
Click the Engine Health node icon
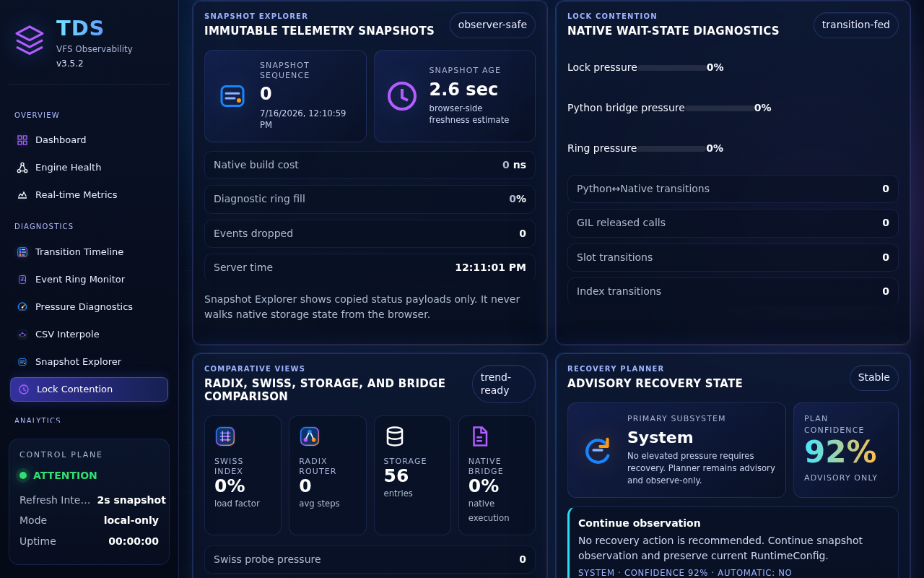(22, 168)
